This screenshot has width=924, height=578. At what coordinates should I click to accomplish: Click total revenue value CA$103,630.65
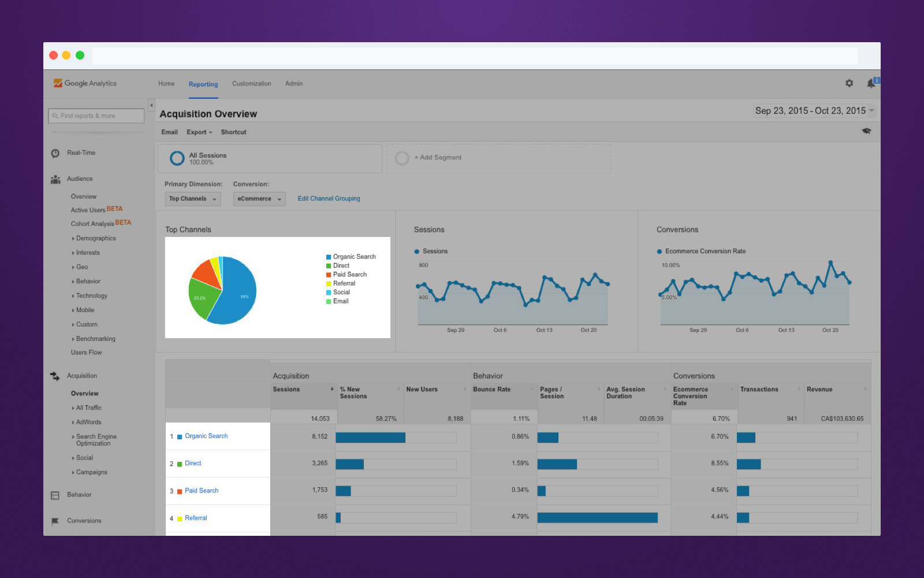click(842, 419)
